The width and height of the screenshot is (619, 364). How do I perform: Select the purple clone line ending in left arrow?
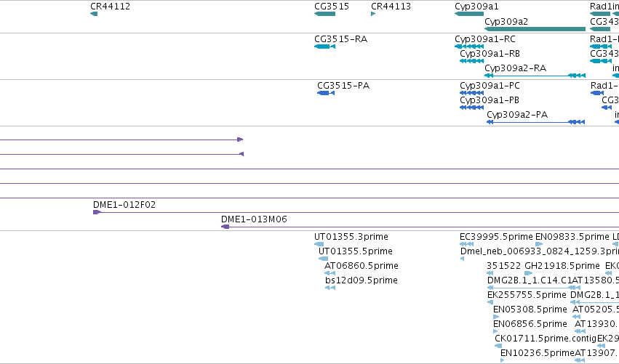pyautogui.click(x=121, y=154)
